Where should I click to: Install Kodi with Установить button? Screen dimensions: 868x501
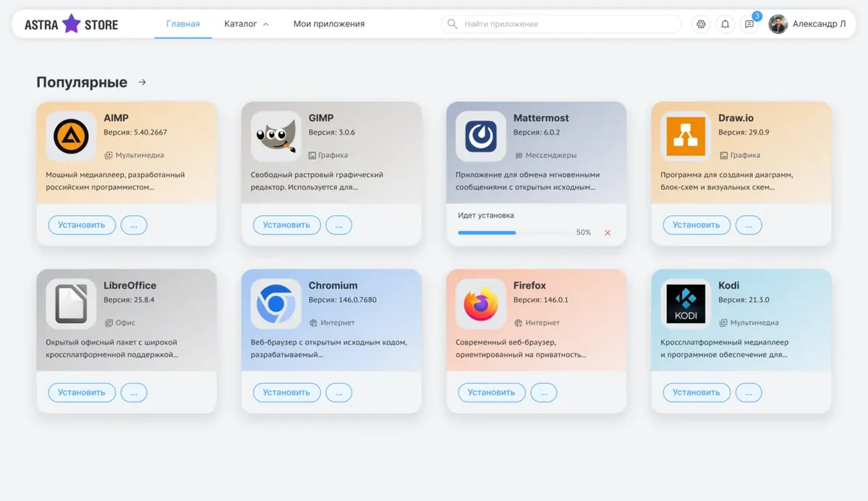coord(697,392)
